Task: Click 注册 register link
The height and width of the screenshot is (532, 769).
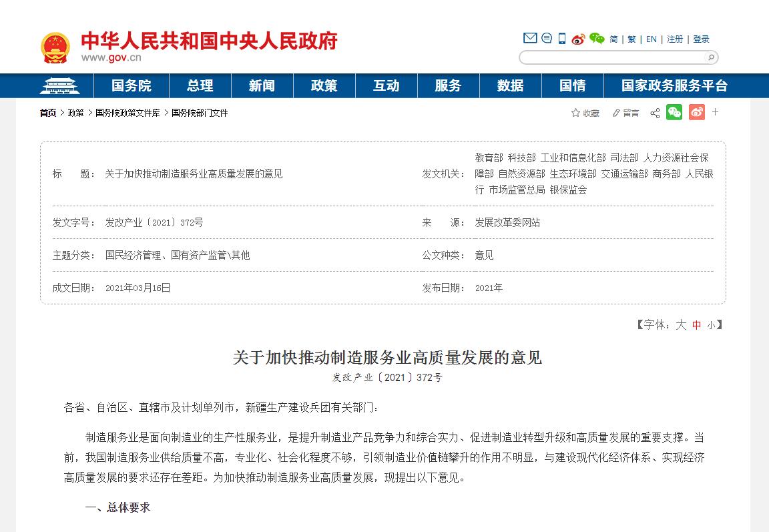Action: tap(675, 39)
